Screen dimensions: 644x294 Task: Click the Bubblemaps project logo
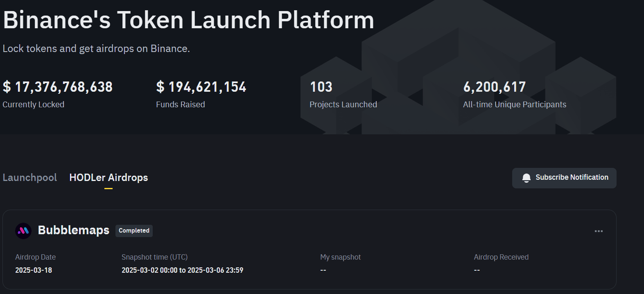(x=23, y=231)
